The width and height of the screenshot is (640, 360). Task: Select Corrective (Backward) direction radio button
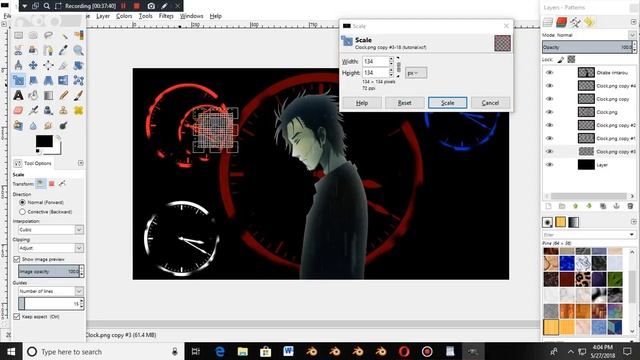22,212
